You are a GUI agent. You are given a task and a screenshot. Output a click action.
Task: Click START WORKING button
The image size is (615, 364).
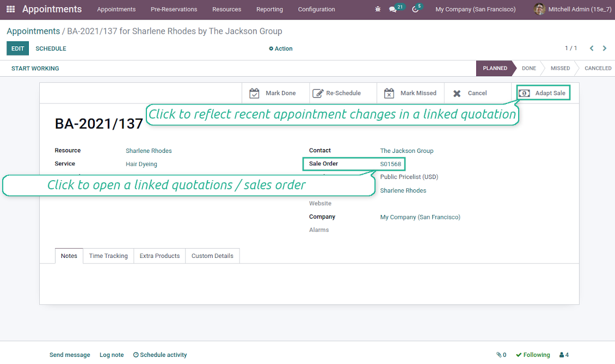pos(35,68)
